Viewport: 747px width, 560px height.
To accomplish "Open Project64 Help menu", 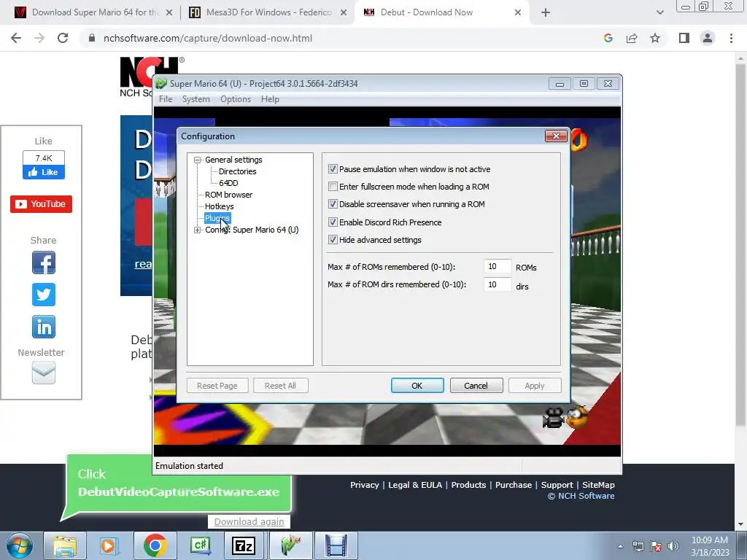I will 270,99.
